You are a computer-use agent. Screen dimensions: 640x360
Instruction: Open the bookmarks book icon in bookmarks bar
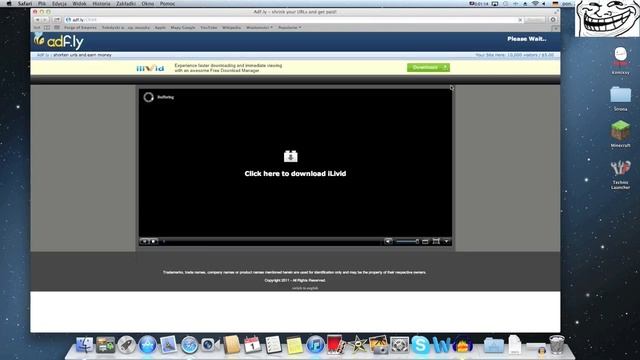47,27
